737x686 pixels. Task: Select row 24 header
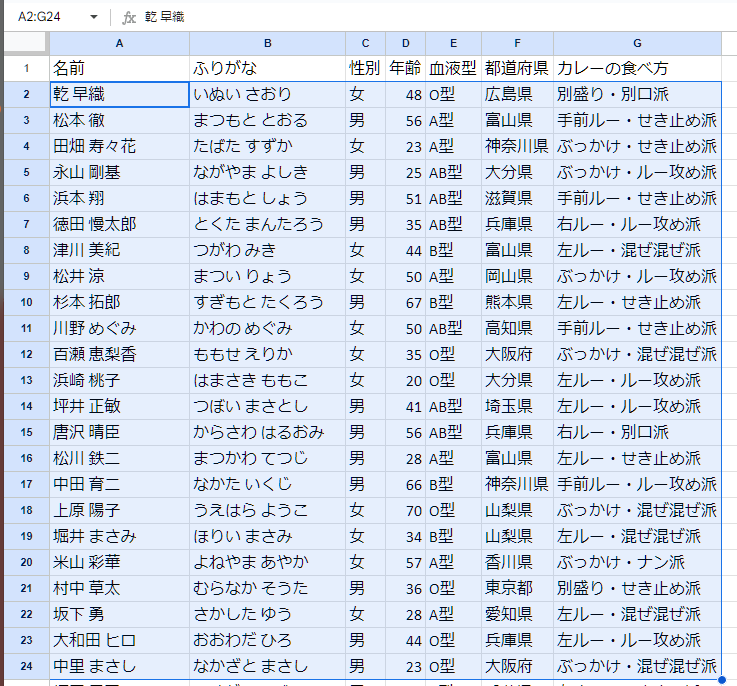coord(24,666)
